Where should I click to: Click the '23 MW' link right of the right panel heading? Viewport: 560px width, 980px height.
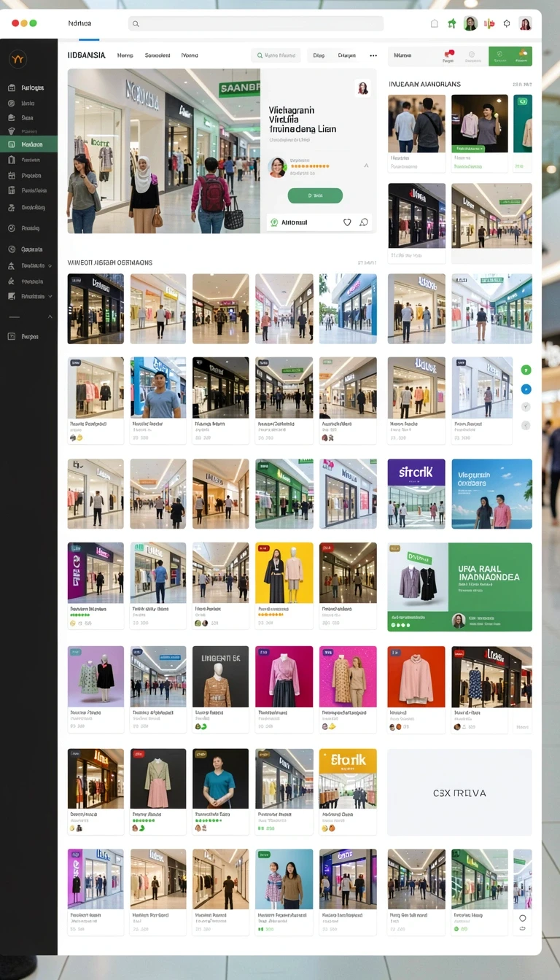[x=522, y=85]
